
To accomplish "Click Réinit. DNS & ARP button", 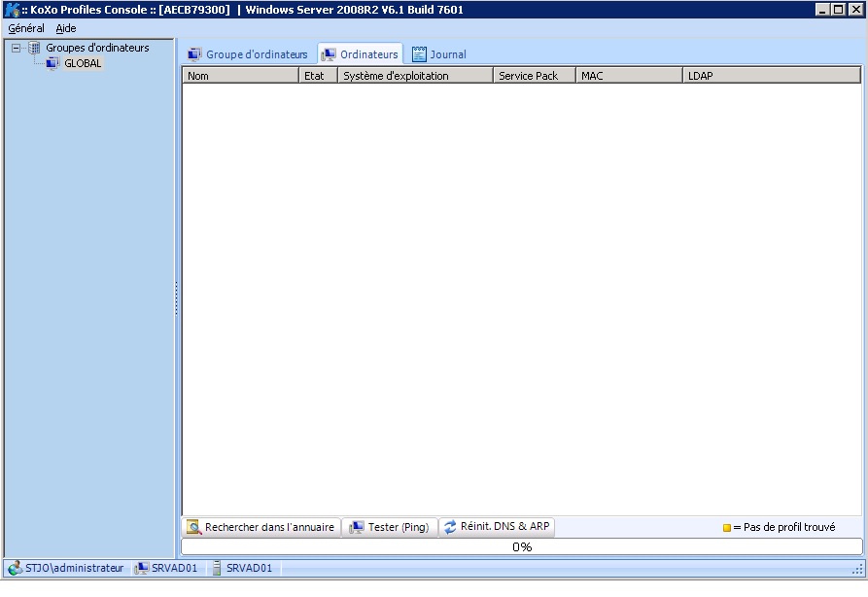I will [x=497, y=527].
